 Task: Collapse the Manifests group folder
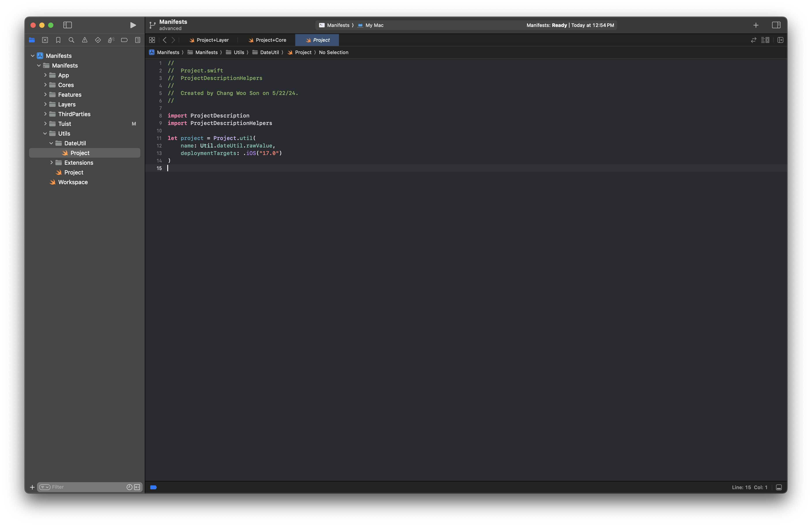(x=39, y=66)
